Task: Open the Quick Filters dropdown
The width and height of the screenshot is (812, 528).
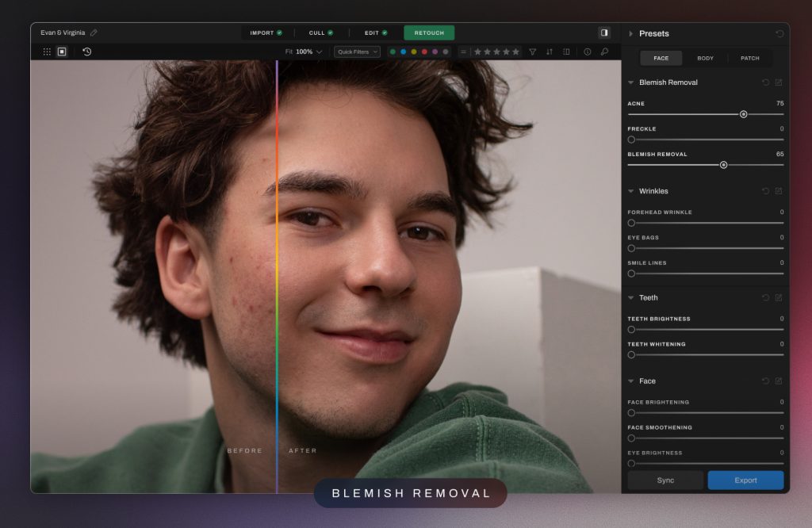Action: point(358,52)
